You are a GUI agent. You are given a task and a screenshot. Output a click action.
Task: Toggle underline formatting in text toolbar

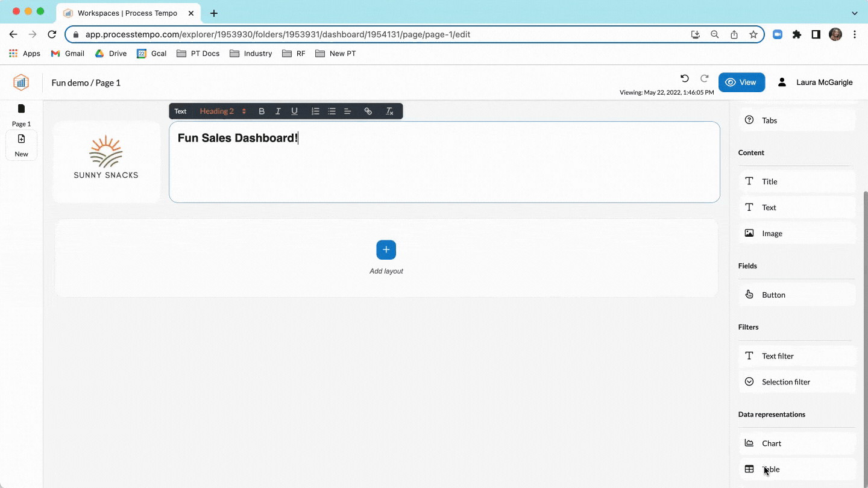pyautogui.click(x=294, y=111)
